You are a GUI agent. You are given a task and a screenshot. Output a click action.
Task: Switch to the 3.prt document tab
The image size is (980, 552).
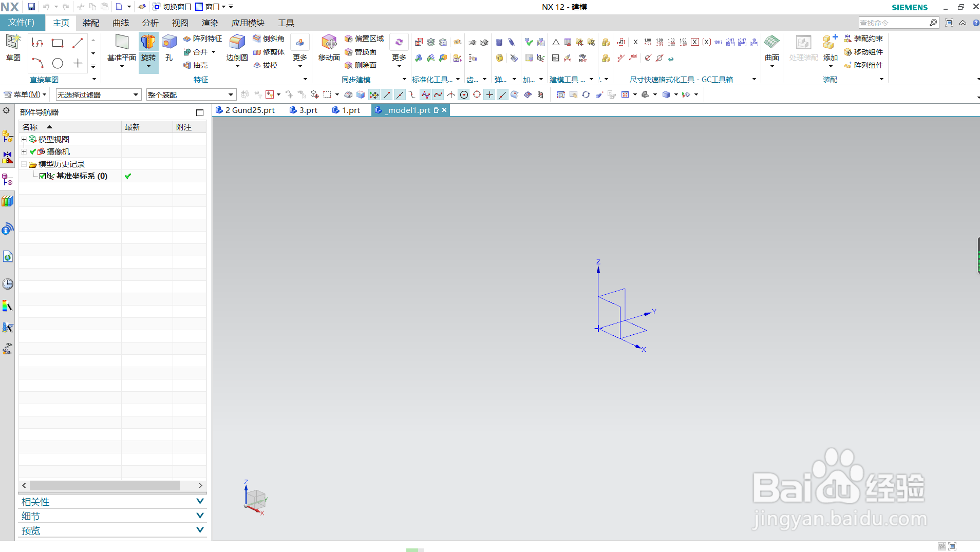(304, 110)
